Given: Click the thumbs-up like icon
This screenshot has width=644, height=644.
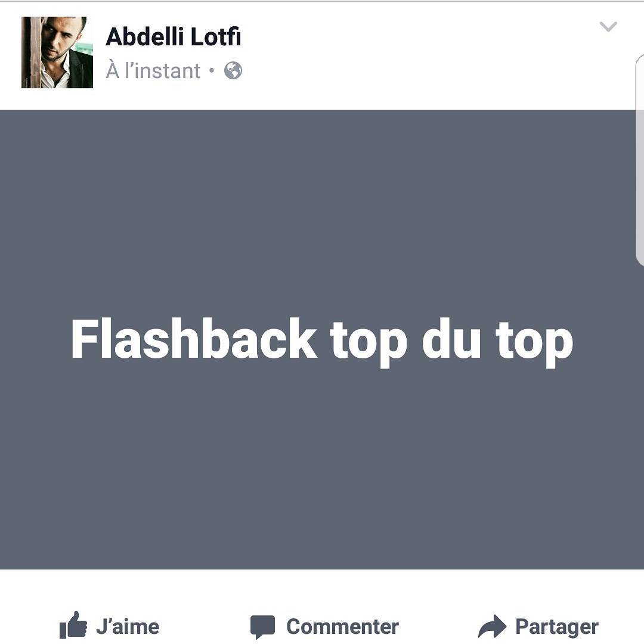Looking at the screenshot, I should [73, 625].
